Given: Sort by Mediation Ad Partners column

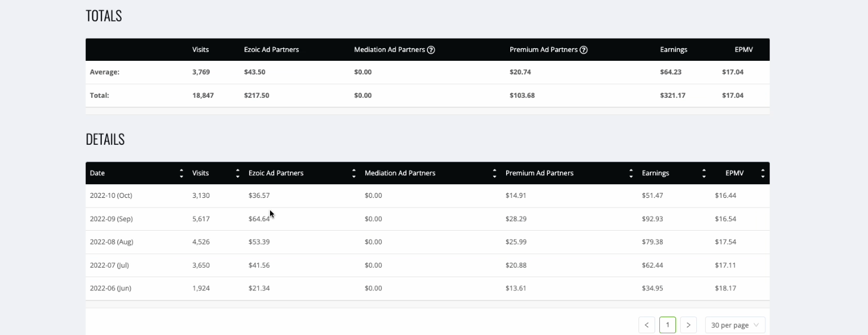Looking at the screenshot, I should tap(495, 173).
